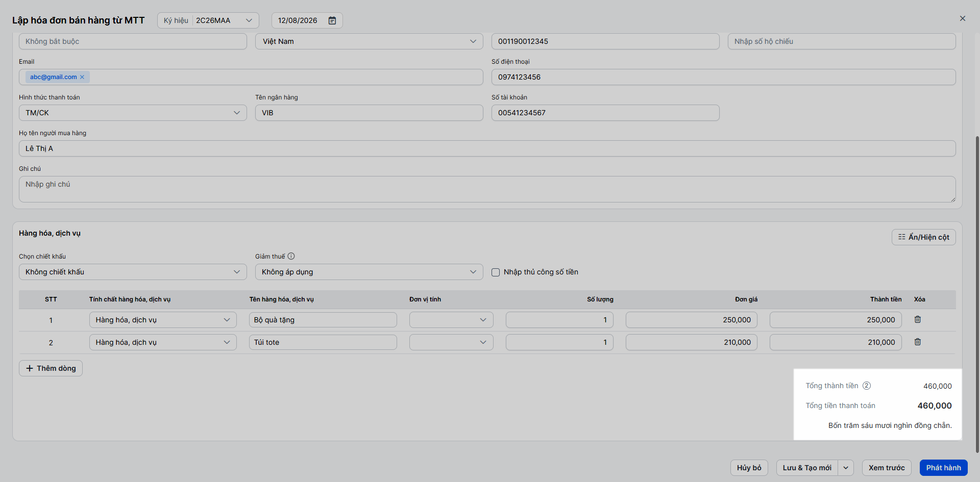Viewport: 980px width, 482px height.
Task: Open the Việt Nam country dropdown
Action: pos(369,41)
